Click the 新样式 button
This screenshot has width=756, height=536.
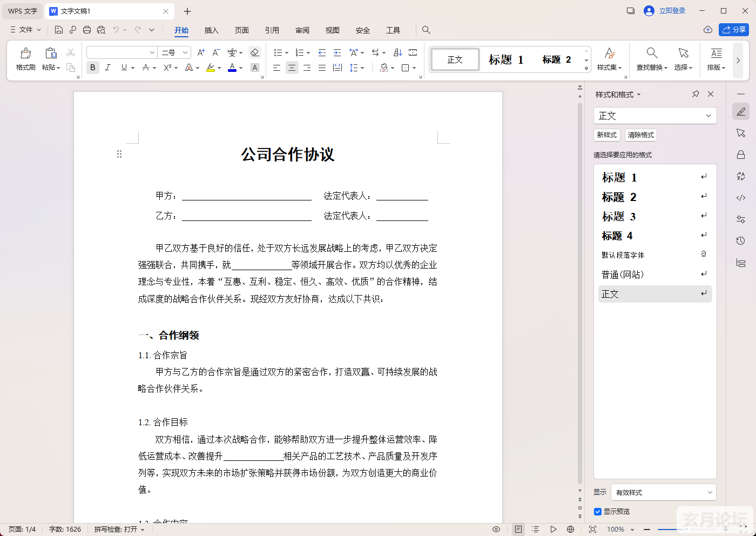click(x=607, y=135)
